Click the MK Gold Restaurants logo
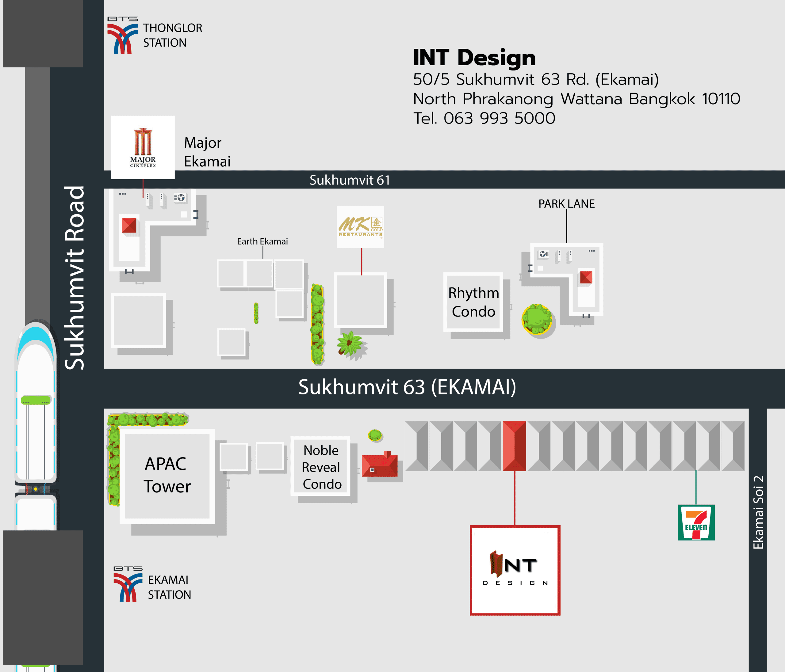785x672 pixels. tap(360, 226)
